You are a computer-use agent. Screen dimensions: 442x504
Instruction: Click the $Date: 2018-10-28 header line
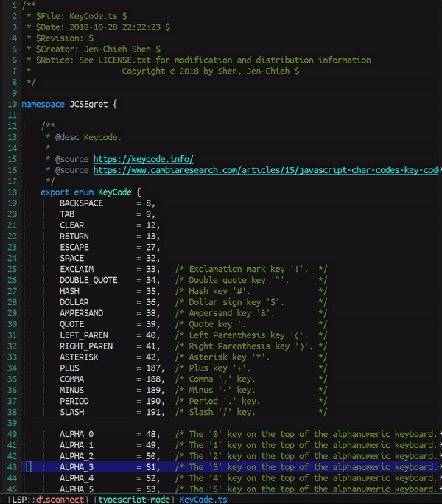tap(99, 27)
